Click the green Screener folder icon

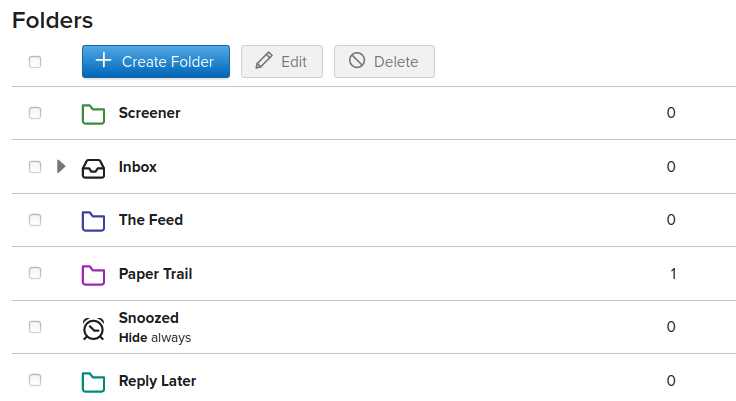[93, 114]
